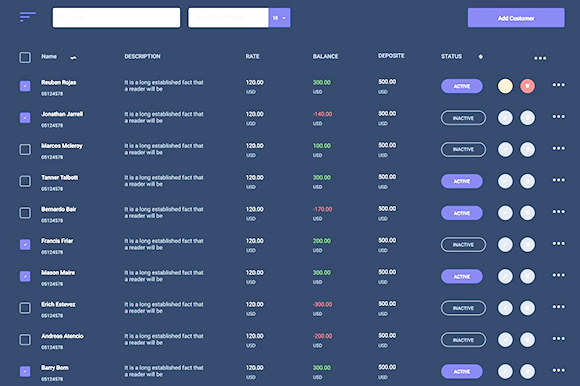The image size is (580, 386).
Task: Click Tanner Talbott ACTIVE status badge
Action: coord(462,181)
